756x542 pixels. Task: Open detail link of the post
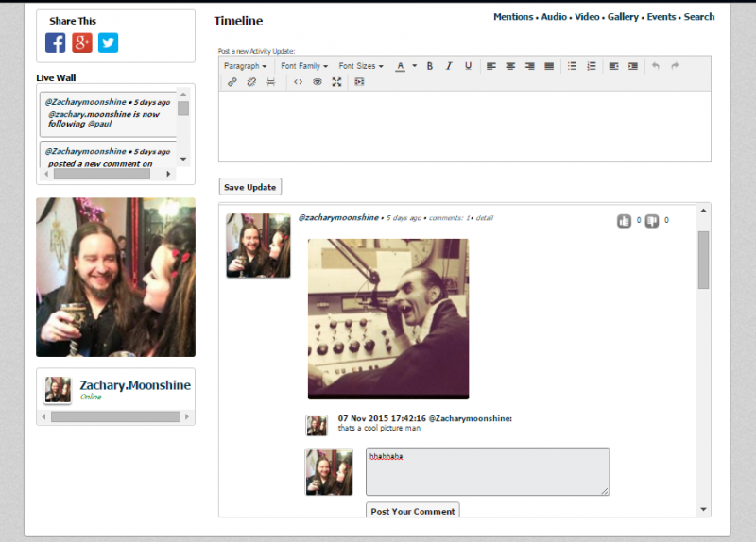point(485,218)
